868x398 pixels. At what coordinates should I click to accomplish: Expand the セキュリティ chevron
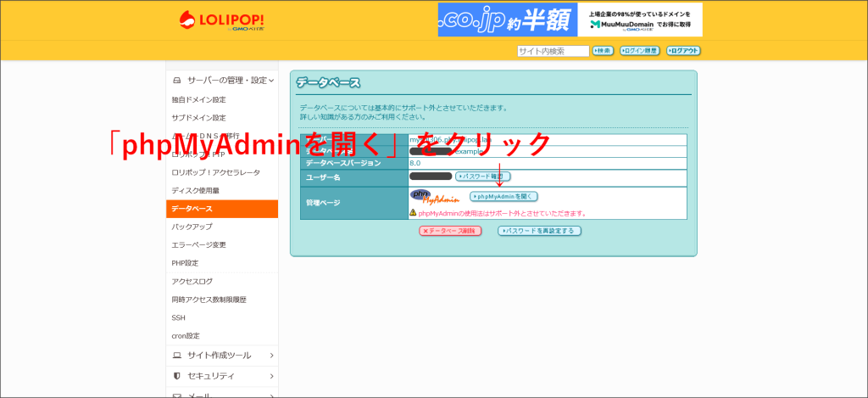(271, 376)
